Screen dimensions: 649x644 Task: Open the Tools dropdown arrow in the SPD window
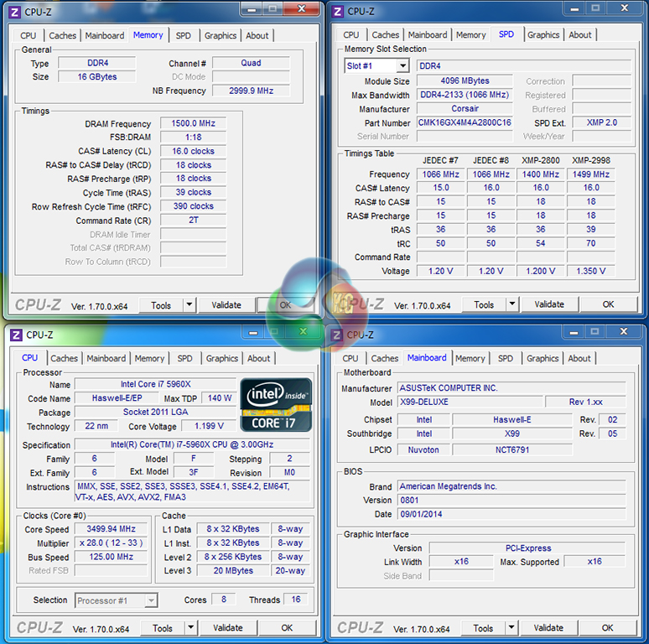(511, 304)
